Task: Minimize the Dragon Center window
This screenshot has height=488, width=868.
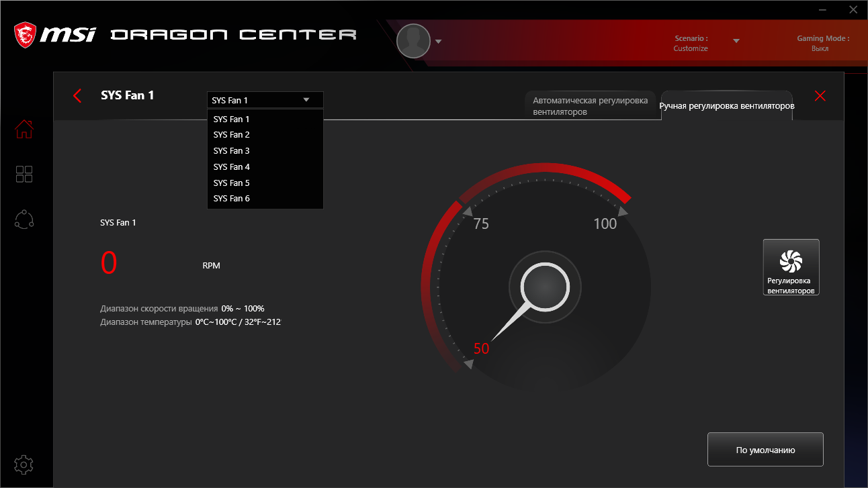Action: point(823,9)
